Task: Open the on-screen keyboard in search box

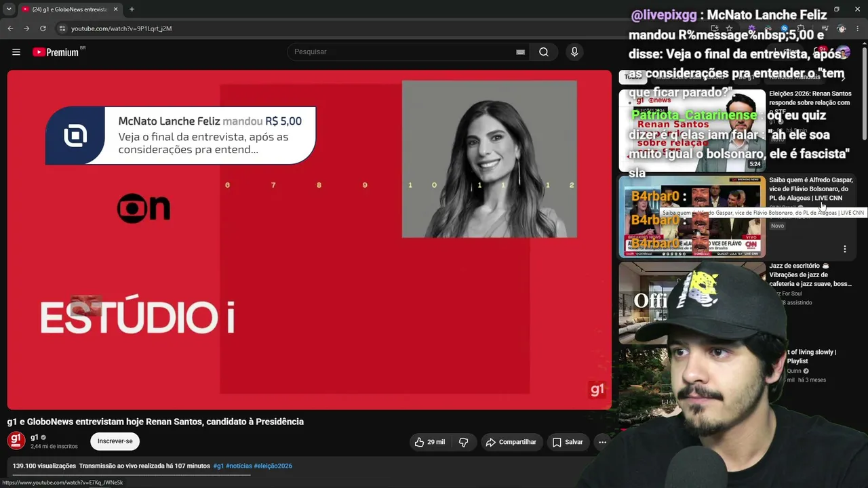Action: 520,52
